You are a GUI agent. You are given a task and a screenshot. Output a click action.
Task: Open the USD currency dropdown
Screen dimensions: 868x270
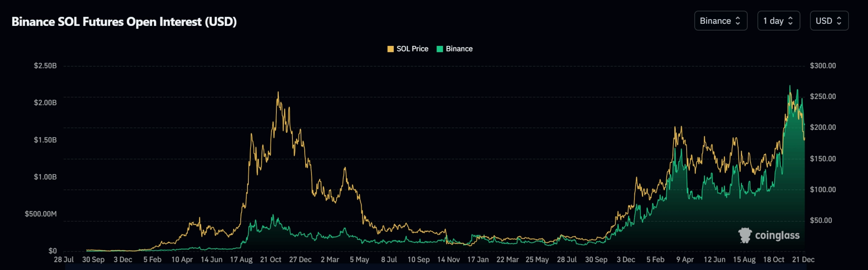click(x=829, y=21)
